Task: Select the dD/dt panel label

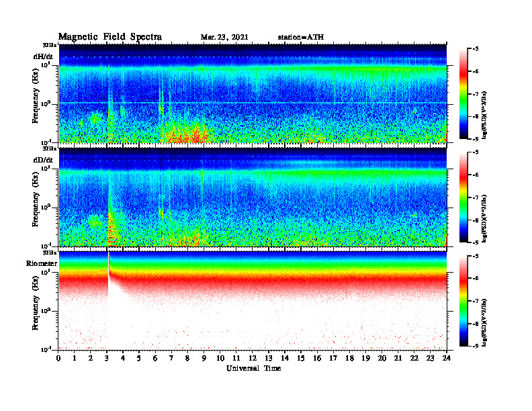Action: 44,160
